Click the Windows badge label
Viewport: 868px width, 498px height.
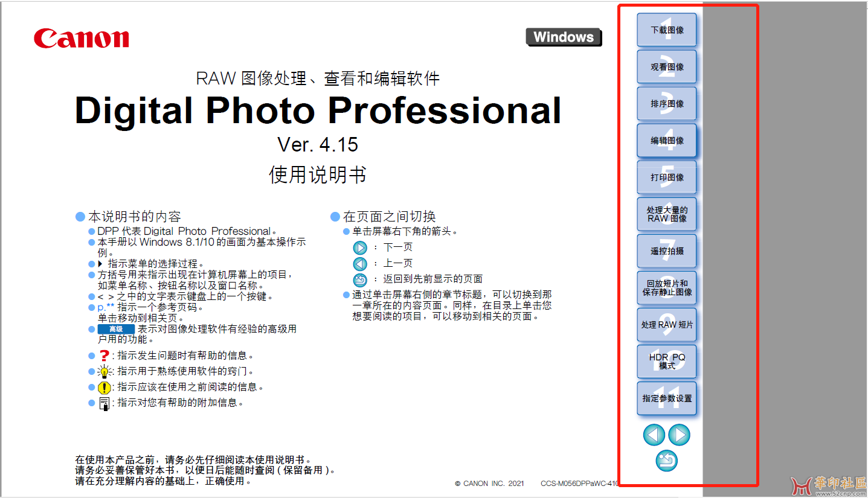click(x=564, y=37)
